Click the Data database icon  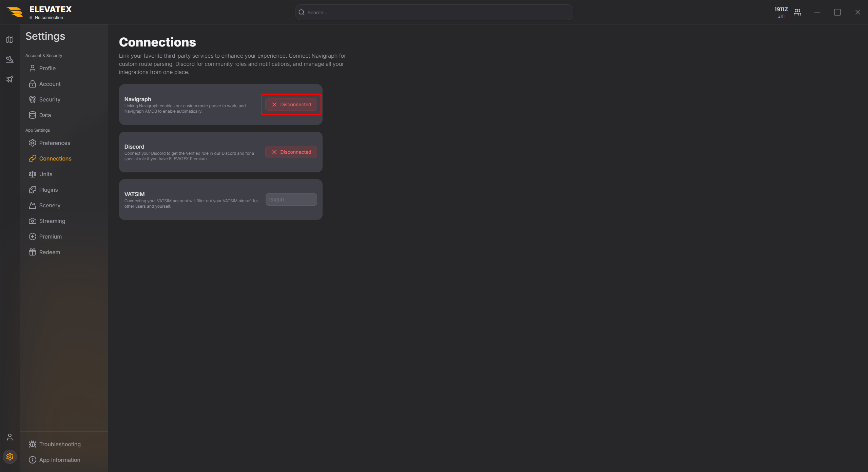pos(33,115)
